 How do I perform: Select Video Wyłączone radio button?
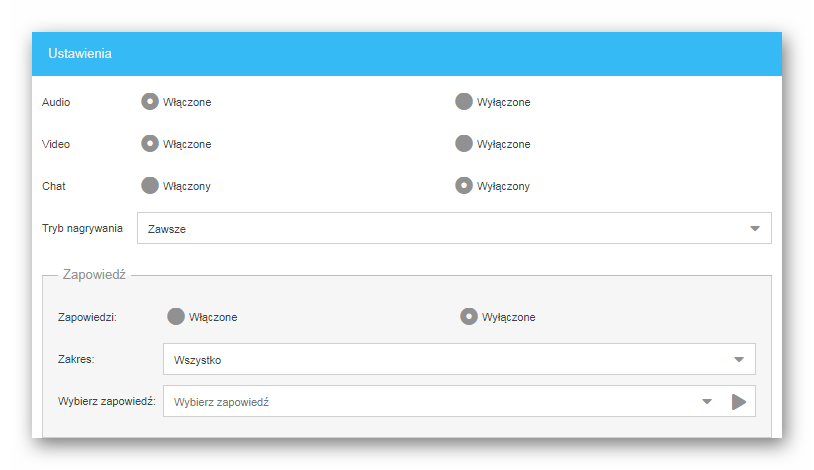tap(464, 143)
